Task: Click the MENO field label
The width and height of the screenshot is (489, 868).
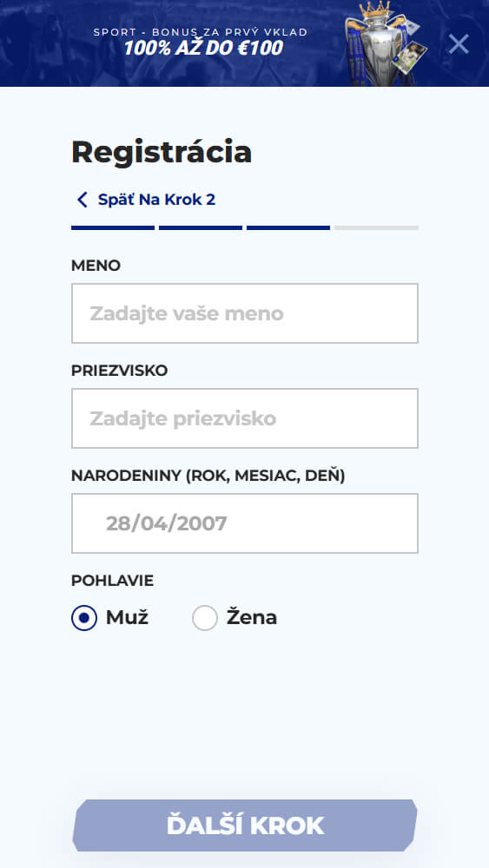Action: [96, 266]
